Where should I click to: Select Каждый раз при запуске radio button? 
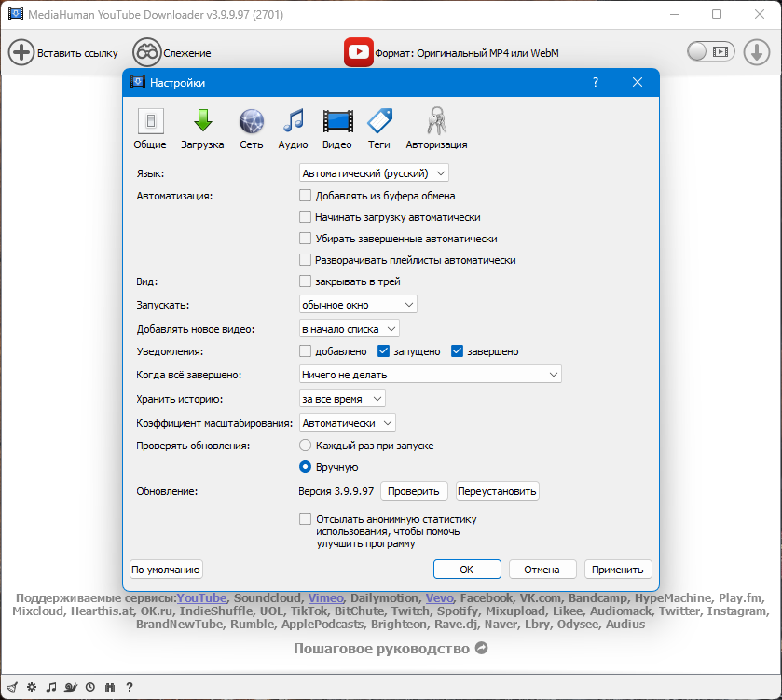click(x=305, y=446)
